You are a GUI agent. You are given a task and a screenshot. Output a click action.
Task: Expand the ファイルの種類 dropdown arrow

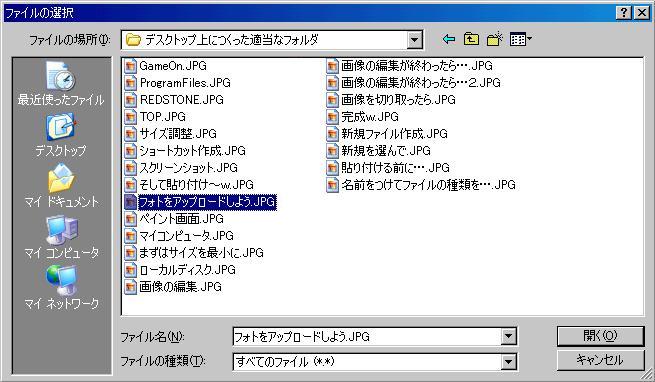tap(508, 362)
